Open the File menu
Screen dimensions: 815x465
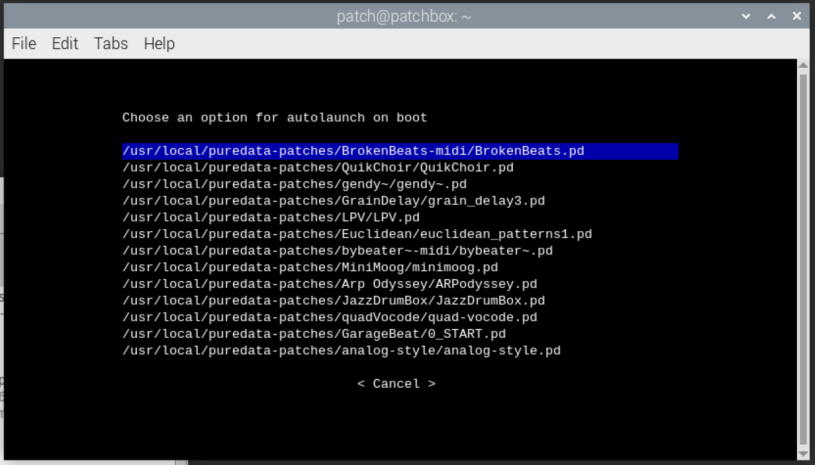tap(24, 44)
